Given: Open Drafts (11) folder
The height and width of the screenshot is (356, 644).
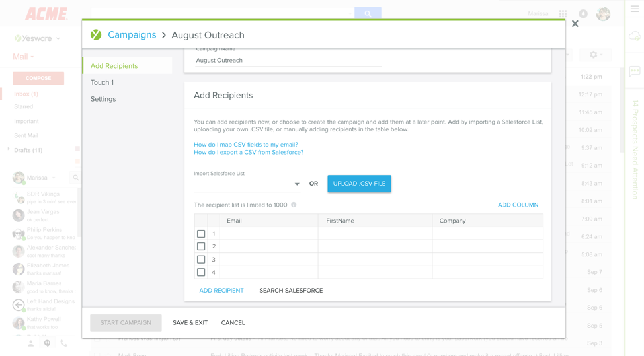Looking at the screenshot, I should coord(28,150).
